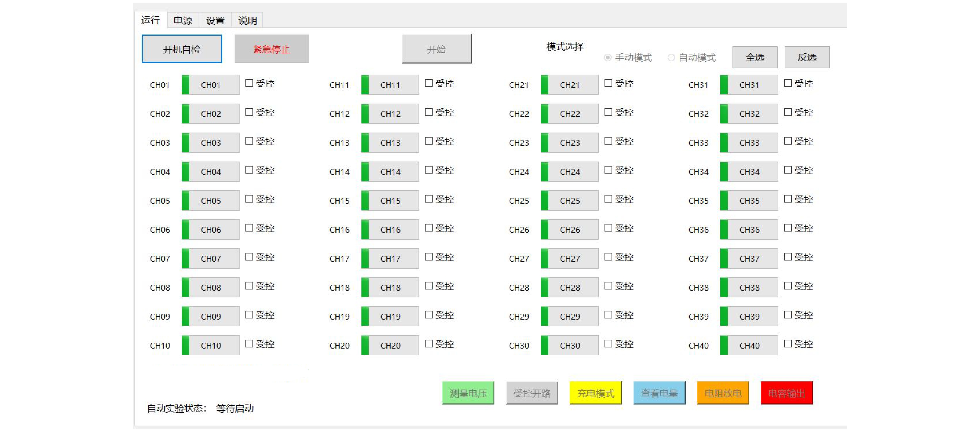The height and width of the screenshot is (432, 980).
Task: Enable 受控 checkbox beside CH19
Action: tap(429, 315)
